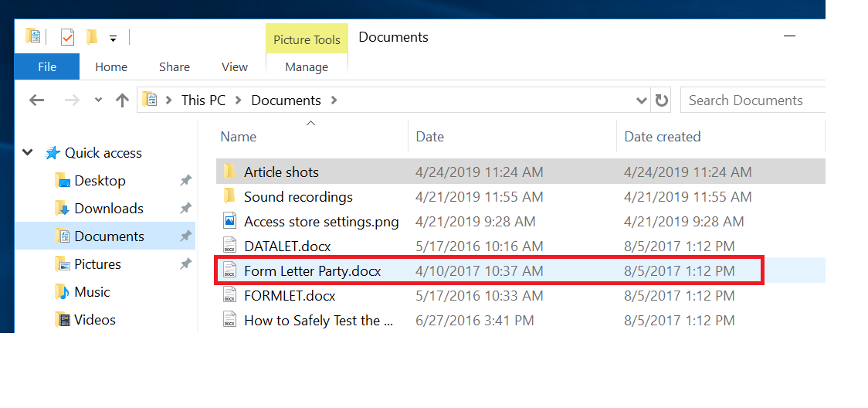Click Documents in the address bar path
The width and height of the screenshot is (868, 408).
[x=287, y=100]
